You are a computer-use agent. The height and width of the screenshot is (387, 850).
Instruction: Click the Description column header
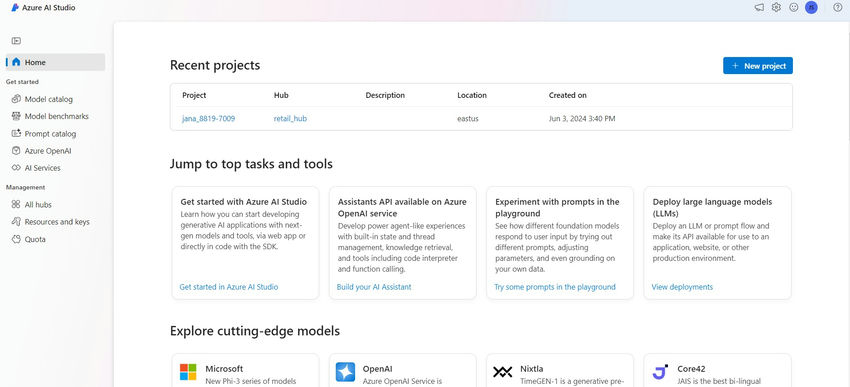[x=385, y=95]
